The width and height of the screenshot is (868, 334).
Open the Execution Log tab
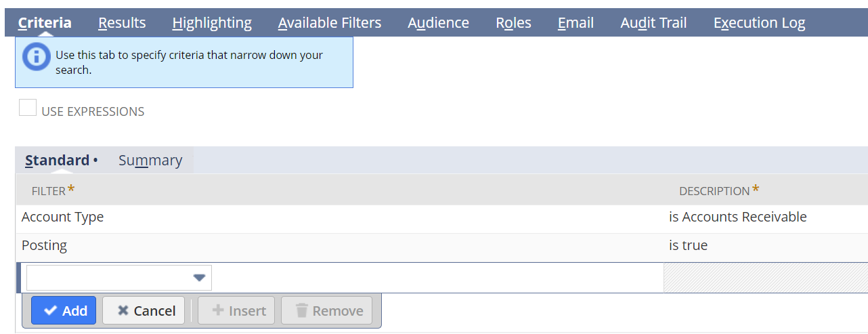pos(759,23)
